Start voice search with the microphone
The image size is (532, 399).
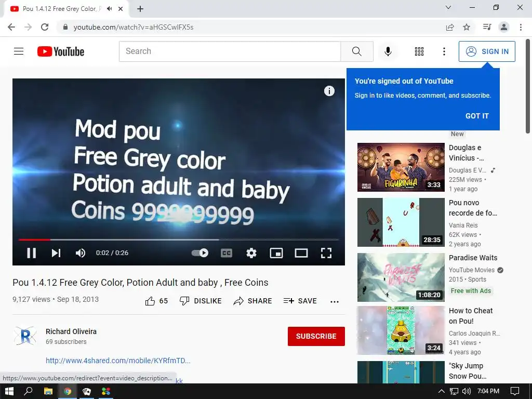[x=388, y=51]
